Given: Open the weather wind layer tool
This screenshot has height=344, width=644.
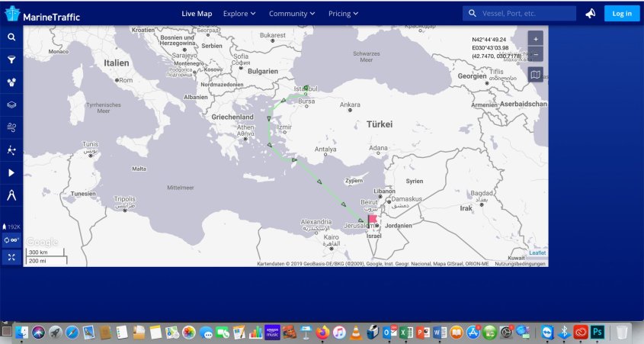Looking at the screenshot, I should [x=11, y=127].
